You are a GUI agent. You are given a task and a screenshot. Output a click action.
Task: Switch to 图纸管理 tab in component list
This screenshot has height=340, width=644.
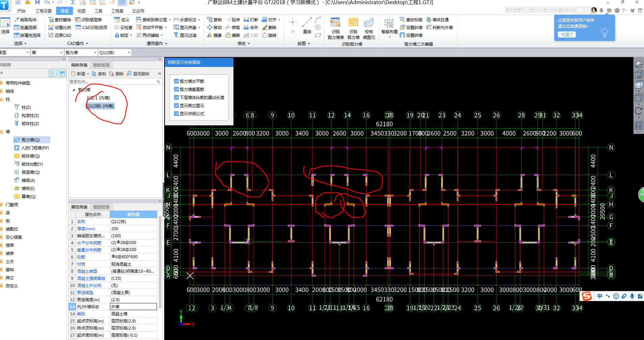(x=101, y=65)
